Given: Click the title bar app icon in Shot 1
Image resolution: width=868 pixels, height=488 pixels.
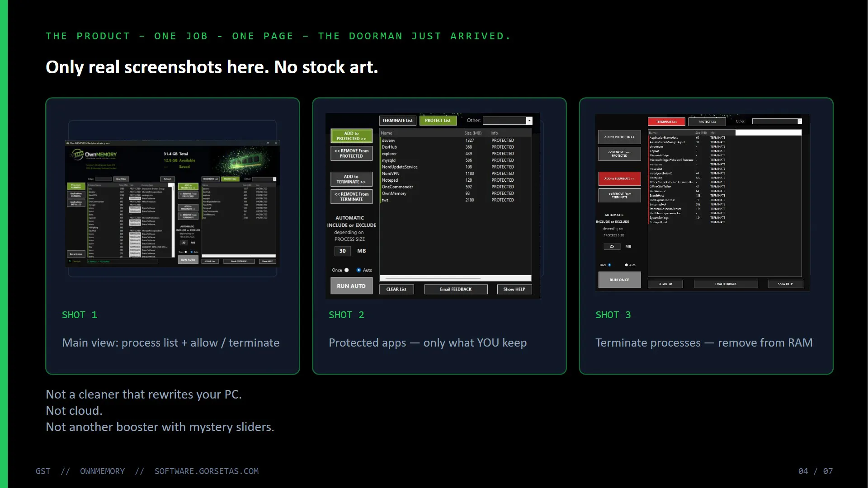Looking at the screenshot, I should point(68,143).
